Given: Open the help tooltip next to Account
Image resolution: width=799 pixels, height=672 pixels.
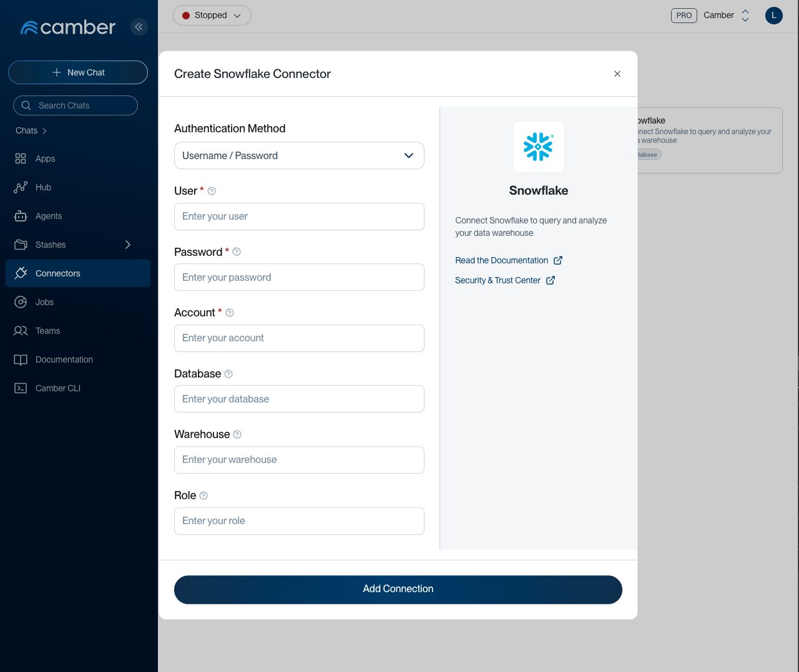Looking at the screenshot, I should point(229,313).
